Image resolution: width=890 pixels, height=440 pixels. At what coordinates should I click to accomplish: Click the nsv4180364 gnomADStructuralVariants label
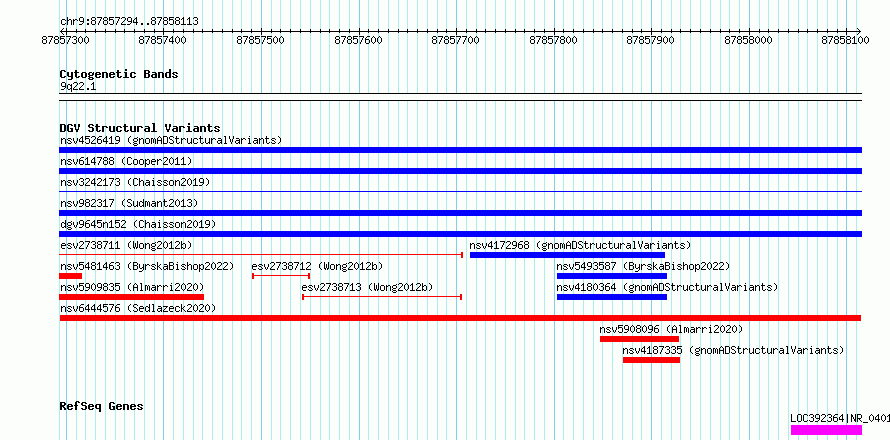(x=667, y=287)
